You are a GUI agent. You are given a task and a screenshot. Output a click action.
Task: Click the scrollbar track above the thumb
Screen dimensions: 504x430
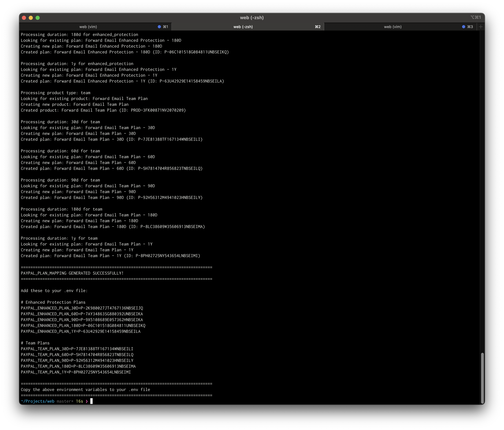(x=482, y=195)
